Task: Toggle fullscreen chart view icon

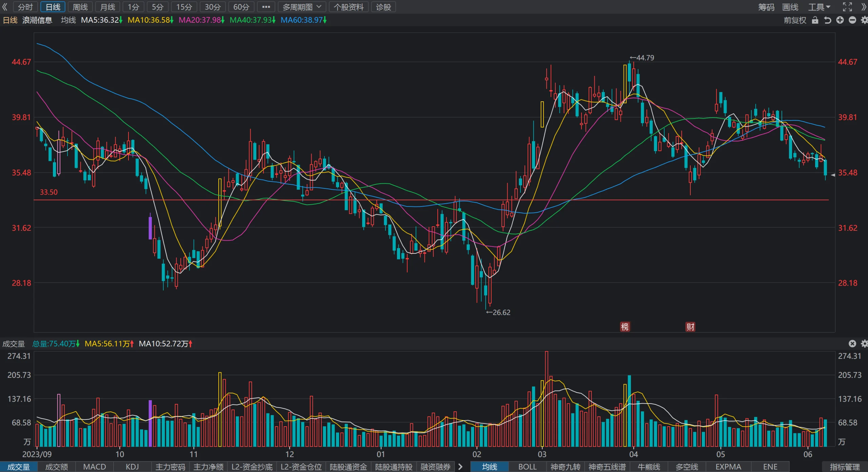Action: [847, 7]
